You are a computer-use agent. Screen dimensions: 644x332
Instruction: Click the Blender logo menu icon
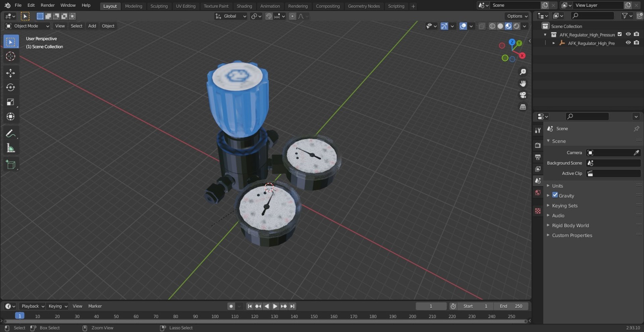click(x=7, y=5)
